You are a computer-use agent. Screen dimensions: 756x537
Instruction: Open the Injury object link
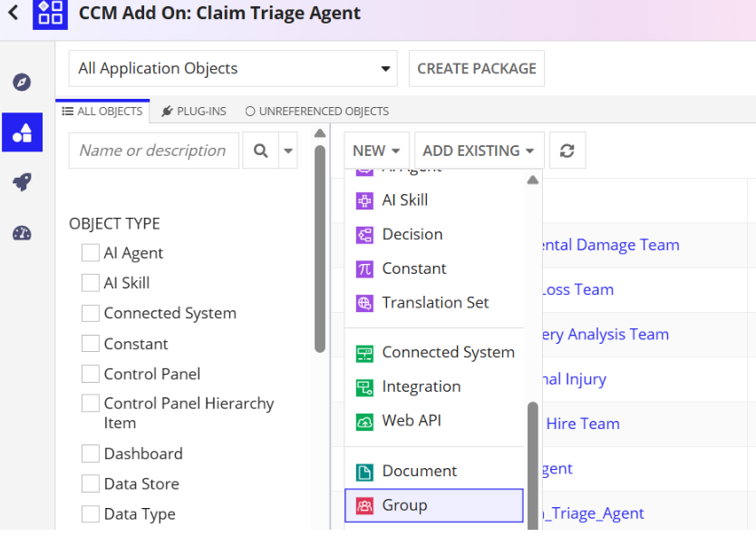point(574,379)
